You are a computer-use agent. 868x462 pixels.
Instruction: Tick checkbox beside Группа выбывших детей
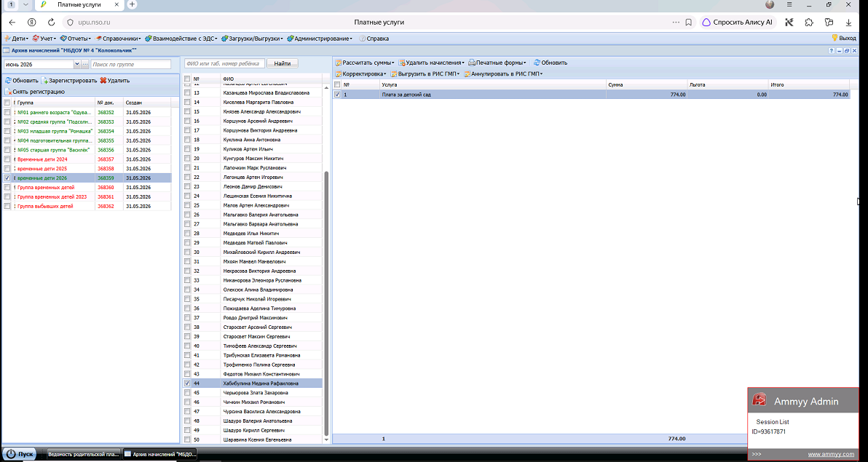7,207
